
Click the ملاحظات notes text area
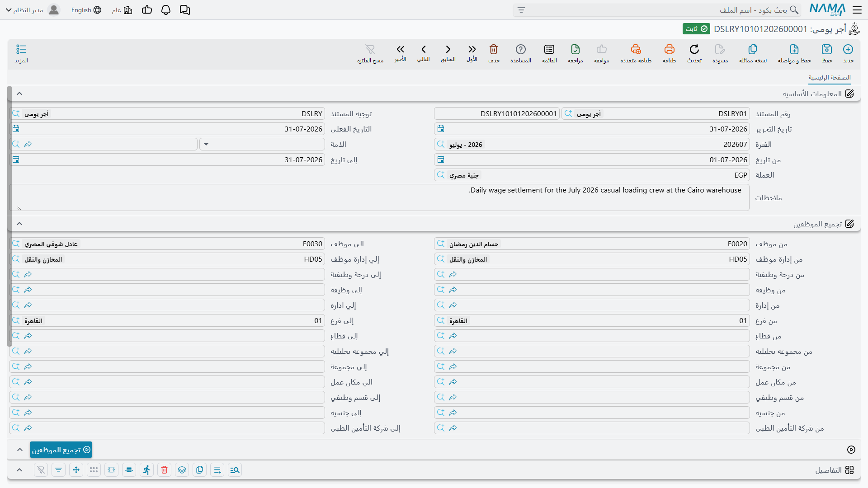[x=379, y=197]
